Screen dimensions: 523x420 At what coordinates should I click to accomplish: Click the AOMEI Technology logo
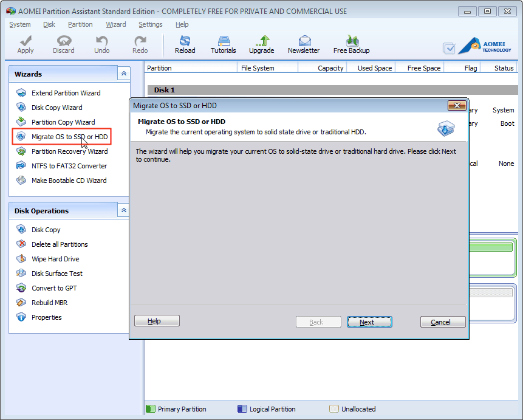[x=485, y=46]
